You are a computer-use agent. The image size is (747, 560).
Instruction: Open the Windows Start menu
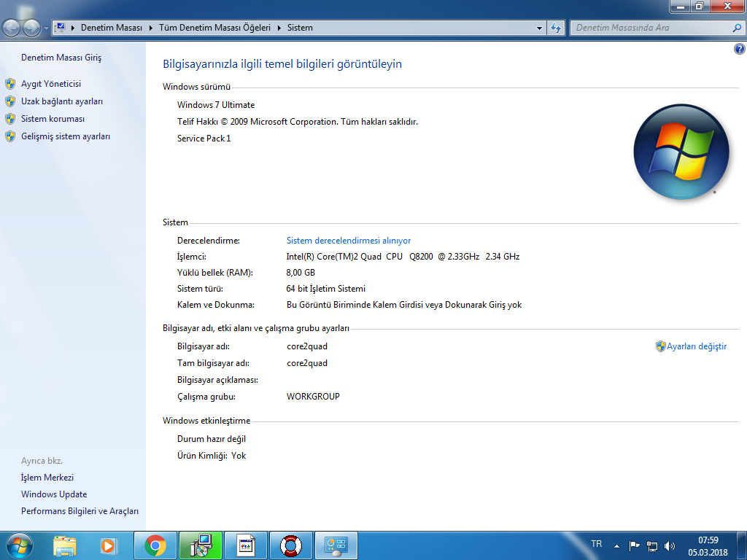20,545
